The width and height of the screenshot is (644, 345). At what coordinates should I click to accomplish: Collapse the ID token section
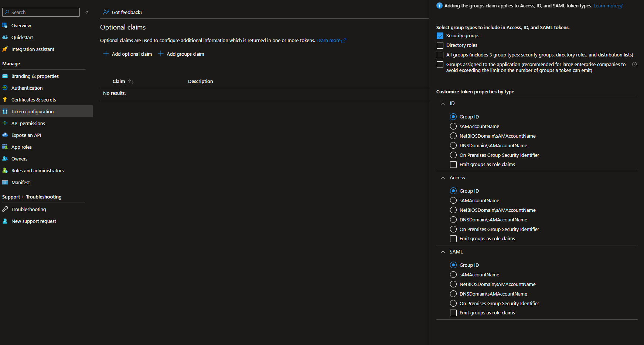pos(443,104)
